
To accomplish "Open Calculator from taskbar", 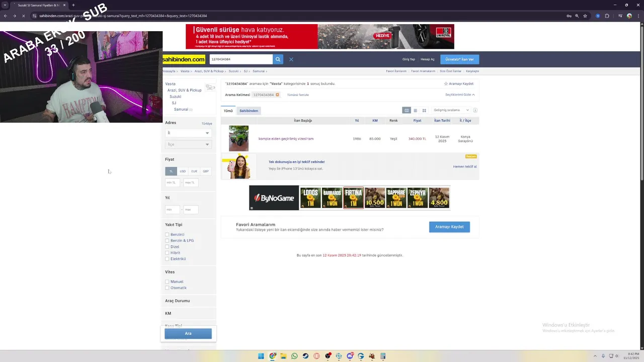I will 383,356.
